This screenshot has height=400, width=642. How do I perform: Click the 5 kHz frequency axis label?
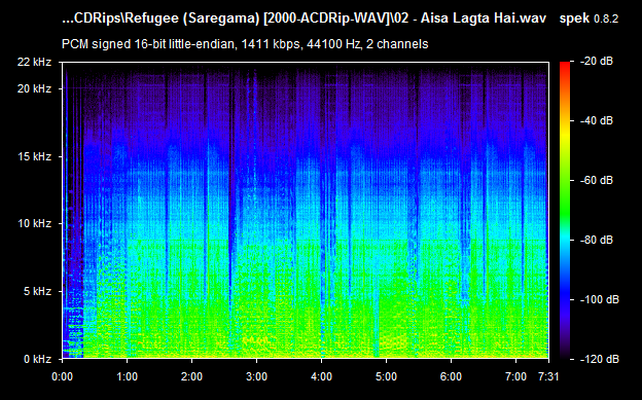coord(37,291)
